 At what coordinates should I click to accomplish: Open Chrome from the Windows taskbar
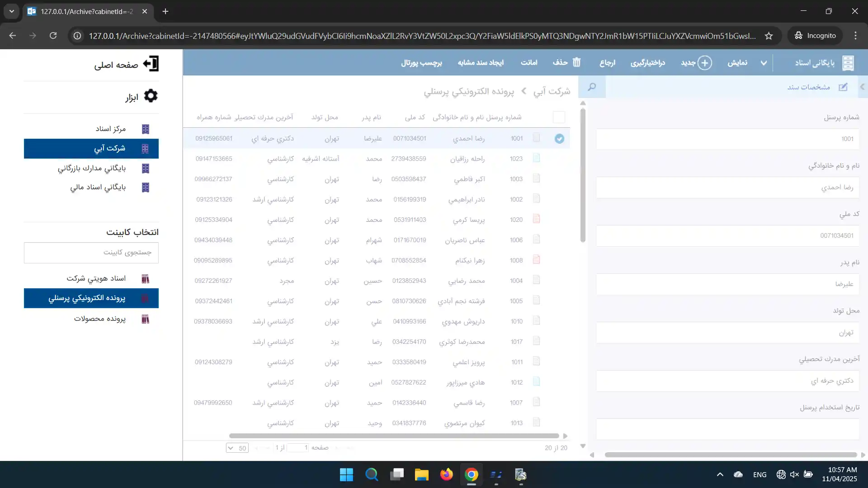(x=471, y=474)
